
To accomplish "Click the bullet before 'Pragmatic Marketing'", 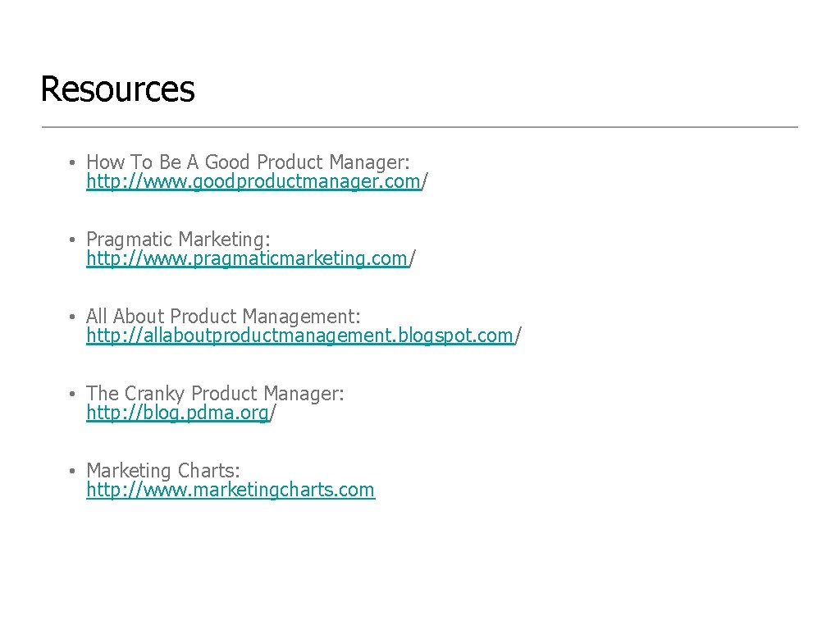I will point(73,240).
